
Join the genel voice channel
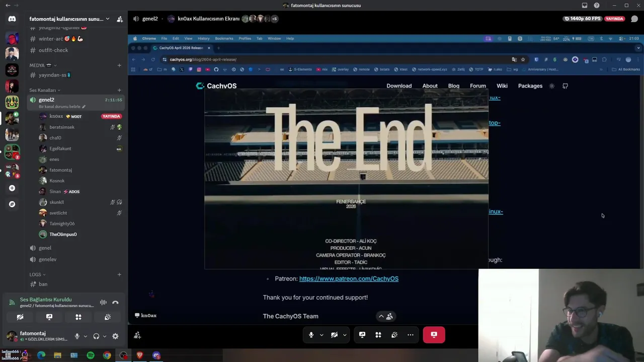(75, 248)
